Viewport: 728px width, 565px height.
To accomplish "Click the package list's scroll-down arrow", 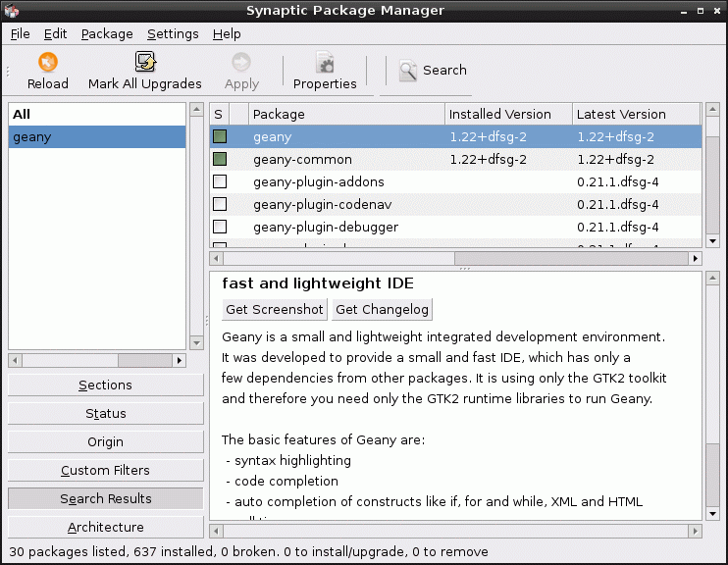I will (x=712, y=241).
